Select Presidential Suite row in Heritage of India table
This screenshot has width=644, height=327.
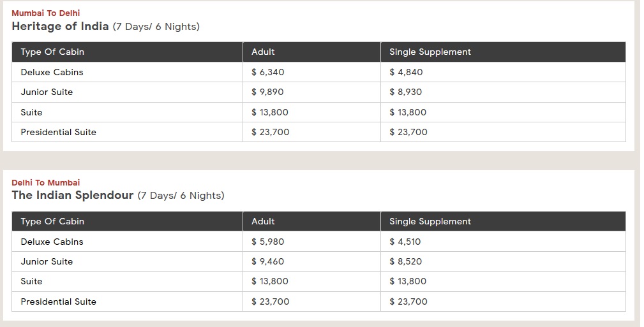tap(58, 132)
